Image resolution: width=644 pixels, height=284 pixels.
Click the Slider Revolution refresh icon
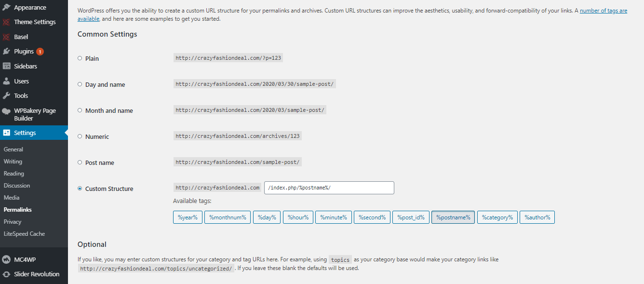point(6,274)
